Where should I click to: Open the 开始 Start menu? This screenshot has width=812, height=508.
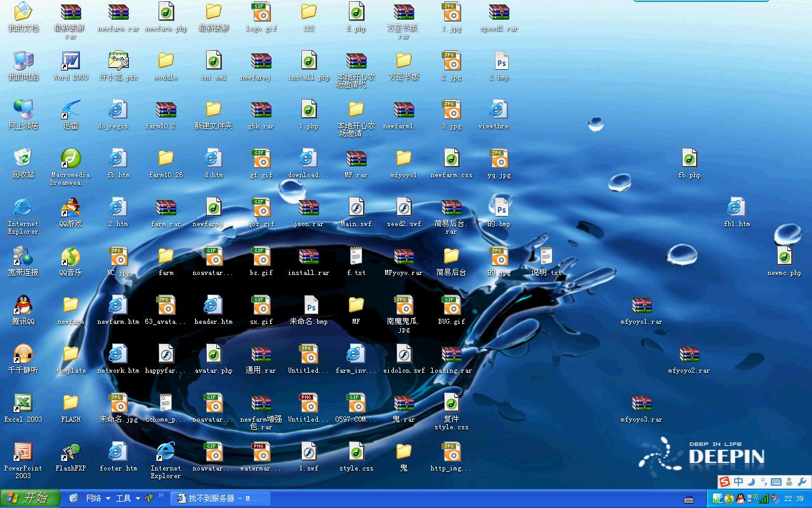pos(30,498)
